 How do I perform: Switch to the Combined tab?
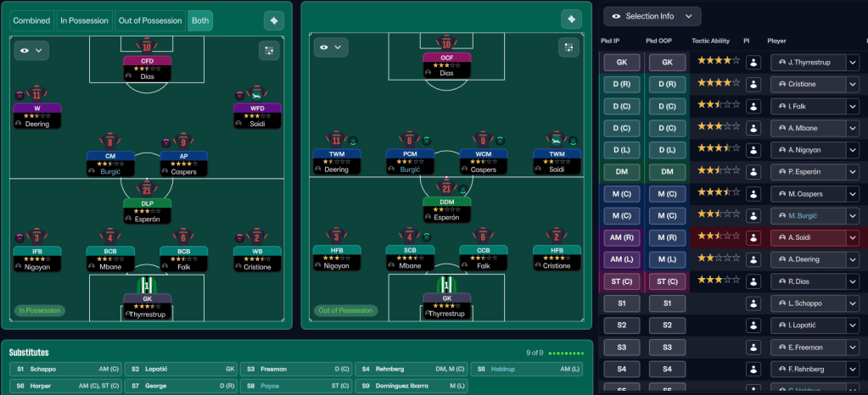coord(31,20)
